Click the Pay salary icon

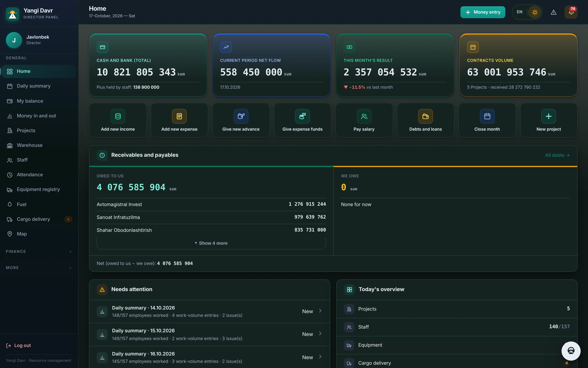[x=364, y=116]
